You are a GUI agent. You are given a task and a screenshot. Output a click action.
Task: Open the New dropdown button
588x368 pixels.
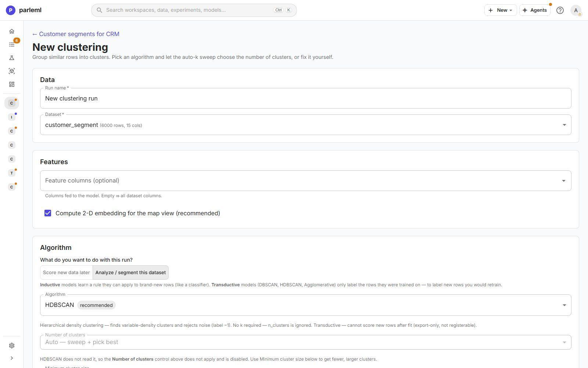(500, 10)
